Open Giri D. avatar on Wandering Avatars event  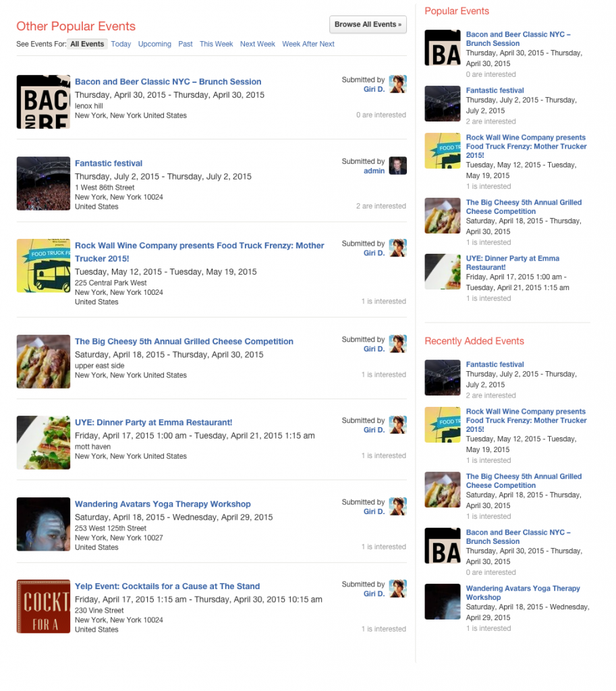pos(397,506)
